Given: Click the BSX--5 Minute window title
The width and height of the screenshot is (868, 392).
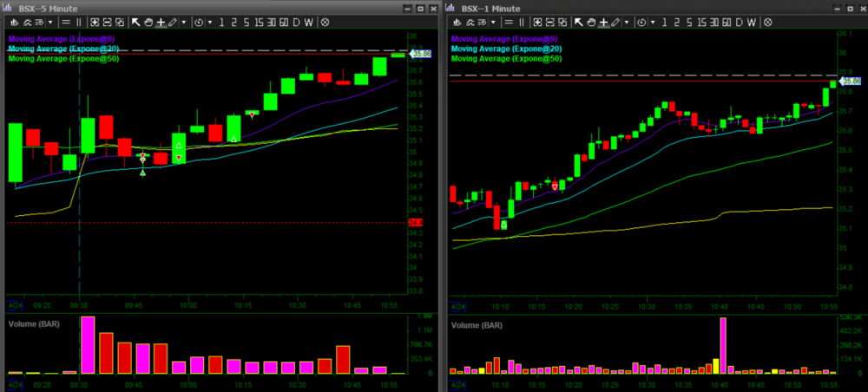Looking at the screenshot, I should 48,8.
